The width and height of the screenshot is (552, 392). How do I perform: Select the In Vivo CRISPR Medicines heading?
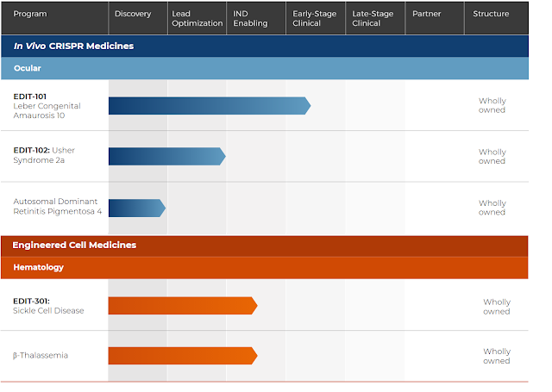[x=73, y=46]
